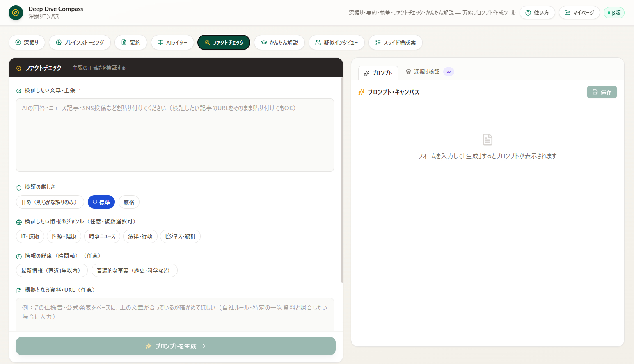Toggle the 法律・行政 genre chip

pyautogui.click(x=140, y=236)
